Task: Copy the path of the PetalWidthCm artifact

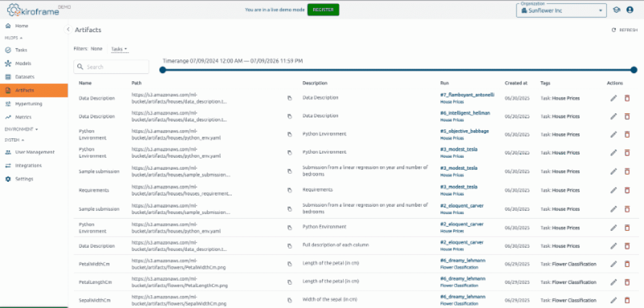Action: pos(290,264)
